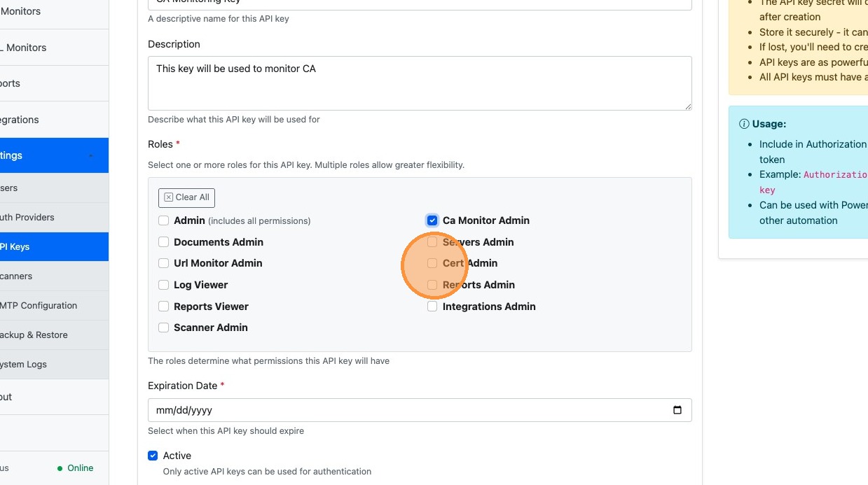Uncheck the Ca Monitor Admin role

(x=432, y=220)
